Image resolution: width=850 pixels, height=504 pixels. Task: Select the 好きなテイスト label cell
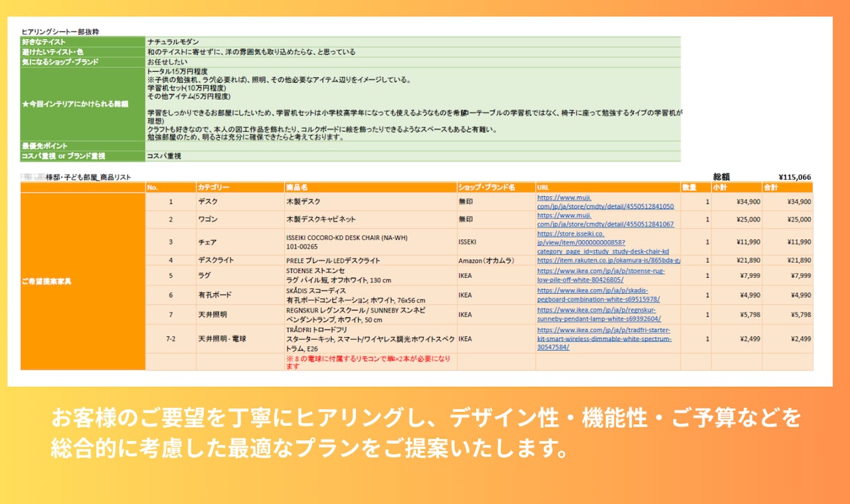pos(83,42)
